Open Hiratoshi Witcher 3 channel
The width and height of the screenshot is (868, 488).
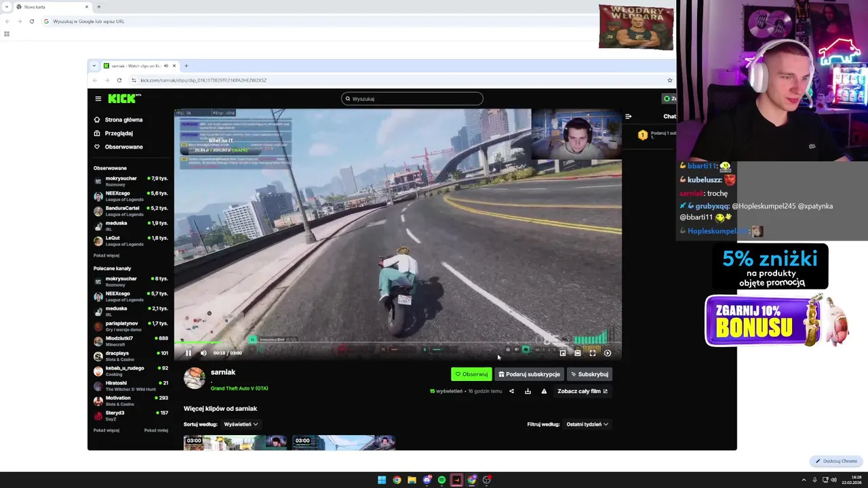point(131,386)
